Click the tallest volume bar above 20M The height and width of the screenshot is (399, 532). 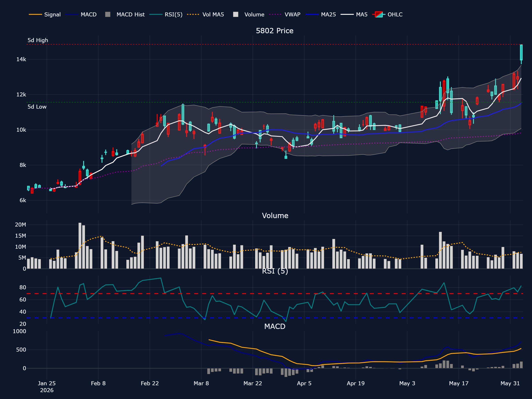click(x=80, y=246)
